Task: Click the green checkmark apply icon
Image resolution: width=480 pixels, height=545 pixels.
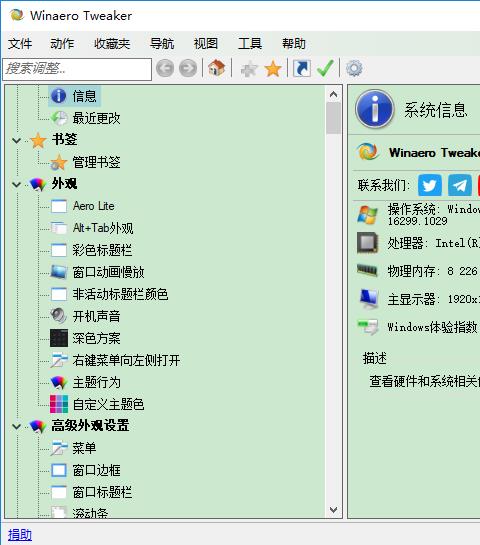Action: pyautogui.click(x=325, y=68)
